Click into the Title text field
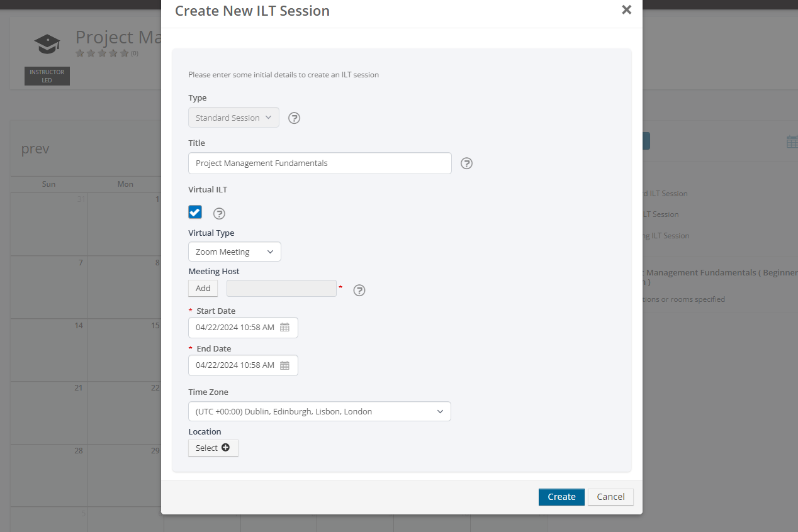The image size is (798, 532). pos(320,163)
